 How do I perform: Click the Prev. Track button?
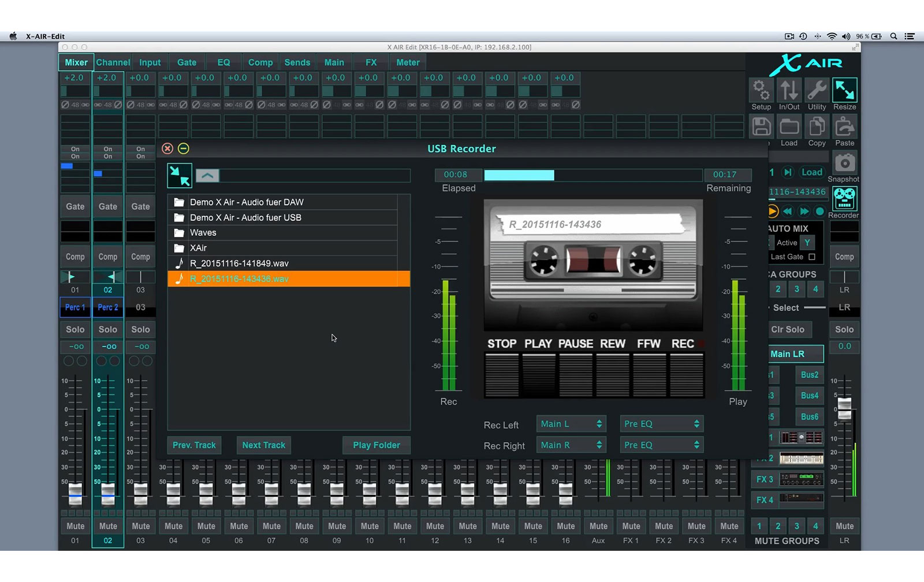pyautogui.click(x=194, y=445)
